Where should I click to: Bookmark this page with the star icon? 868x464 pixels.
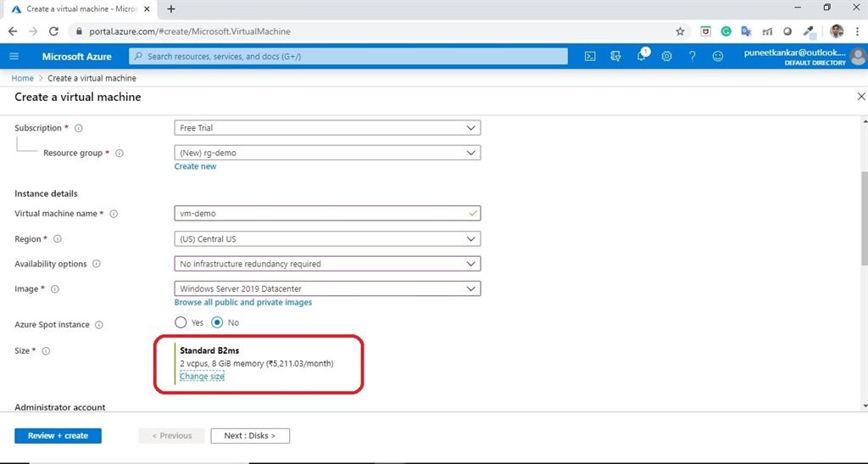click(681, 31)
